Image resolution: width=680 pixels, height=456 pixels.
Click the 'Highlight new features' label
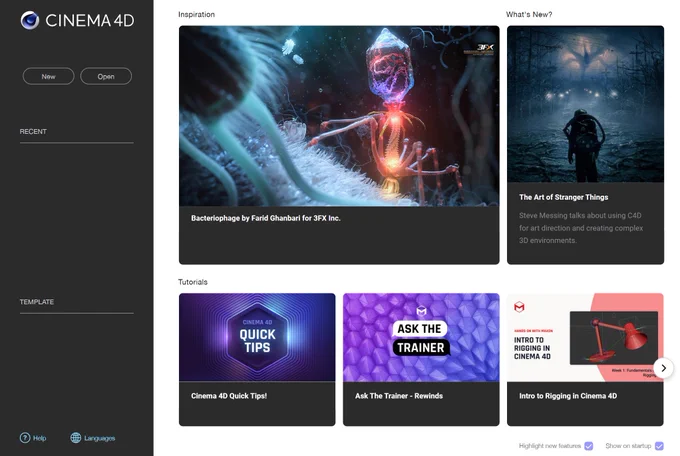click(549, 446)
